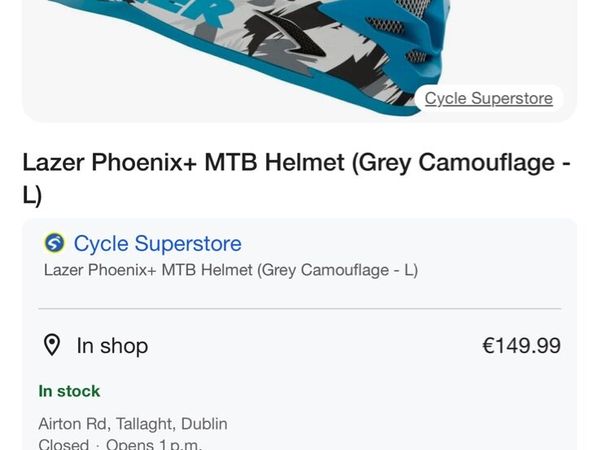Click the word Dublin in the address
Viewport: 600px width, 450px height.
[204, 423]
